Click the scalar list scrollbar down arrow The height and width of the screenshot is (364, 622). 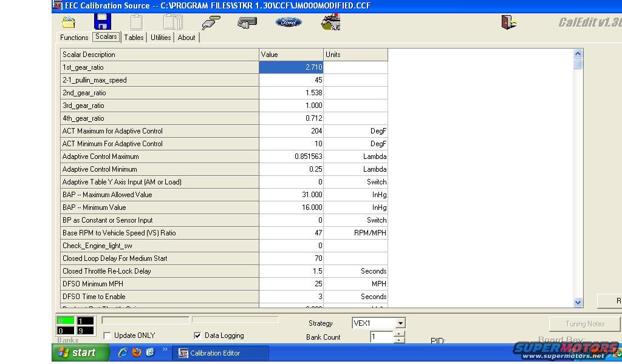coord(578,302)
